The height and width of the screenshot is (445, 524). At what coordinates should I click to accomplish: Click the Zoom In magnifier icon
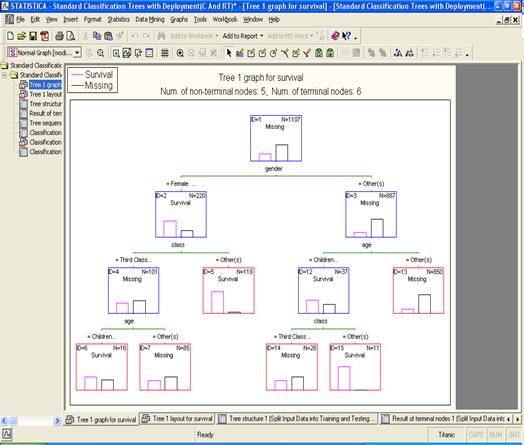point(180,53)
